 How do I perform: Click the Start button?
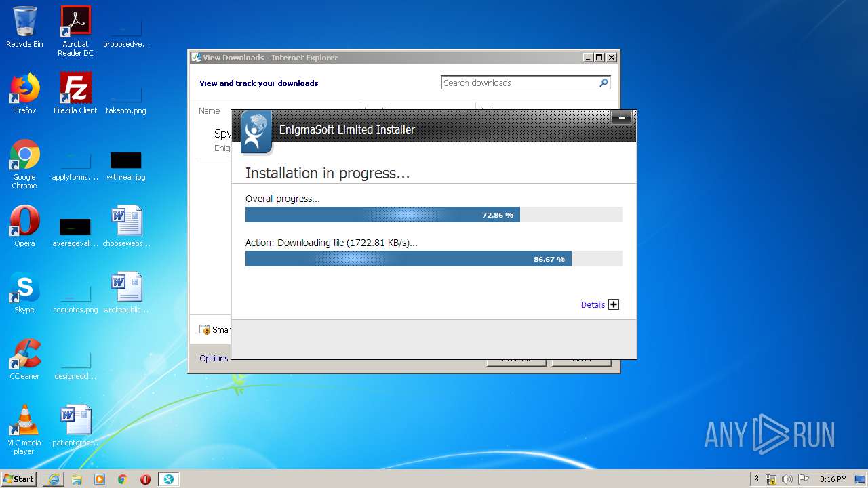[x=19, y=479]
